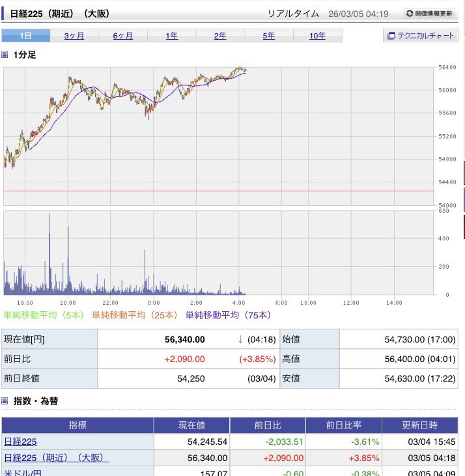Screen dimensions: 465x476
Task: Click the window icon in テクニカルチャート button
Action: 391,36
